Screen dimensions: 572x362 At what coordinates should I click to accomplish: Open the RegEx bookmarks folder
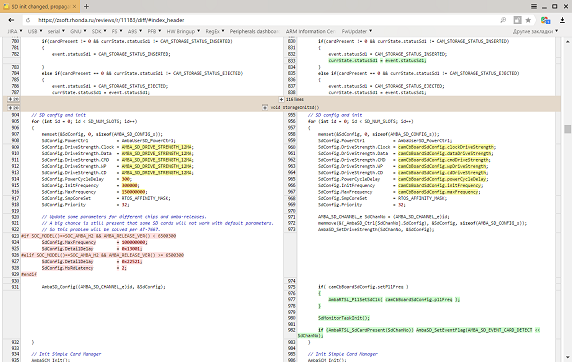pos(215,31)
